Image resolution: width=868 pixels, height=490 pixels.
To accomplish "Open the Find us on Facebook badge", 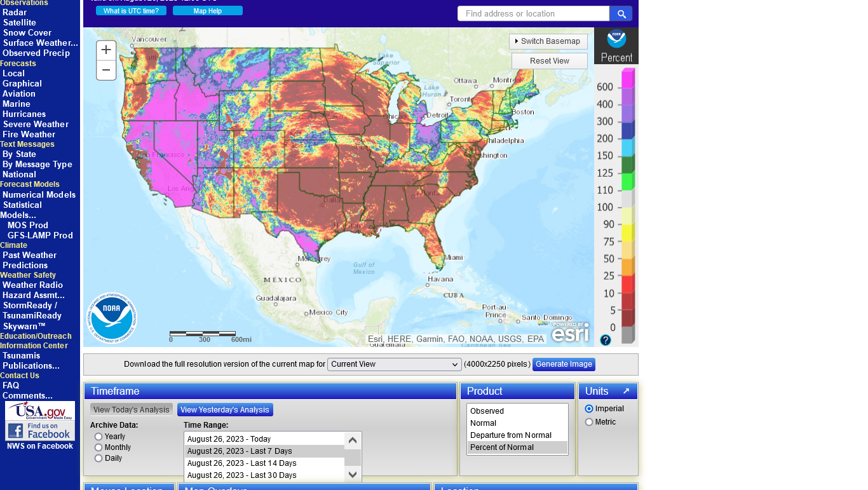I will [40, 431].
